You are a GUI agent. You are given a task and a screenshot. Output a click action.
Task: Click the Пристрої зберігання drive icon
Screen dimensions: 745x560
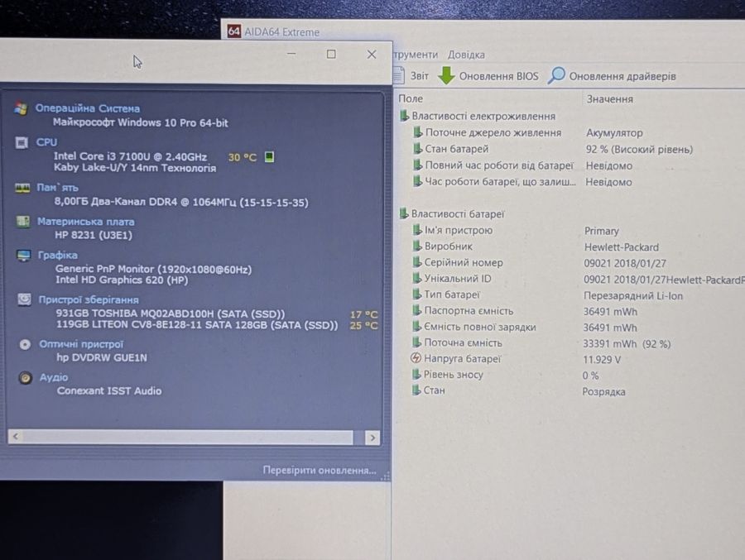click(25, 299)
